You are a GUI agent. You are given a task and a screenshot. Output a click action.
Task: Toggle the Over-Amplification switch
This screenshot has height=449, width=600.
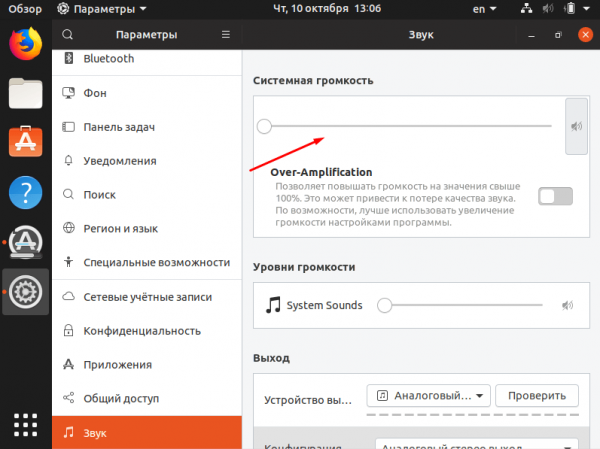coord(555,196)
